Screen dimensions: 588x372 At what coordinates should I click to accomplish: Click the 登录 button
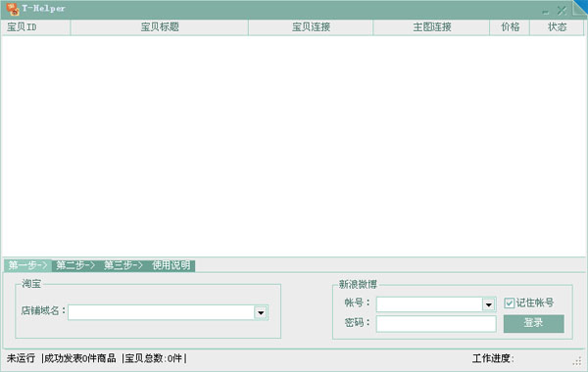tap(534, 323)
